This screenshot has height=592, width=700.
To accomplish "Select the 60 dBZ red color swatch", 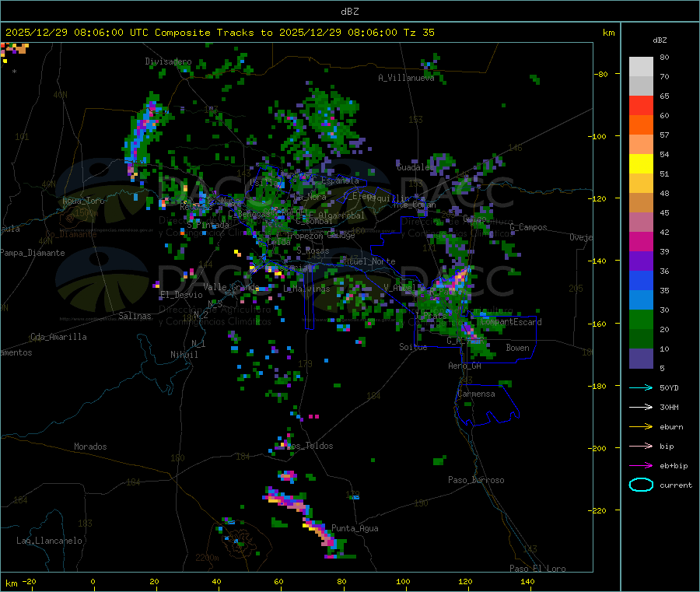I will point(641,105).
